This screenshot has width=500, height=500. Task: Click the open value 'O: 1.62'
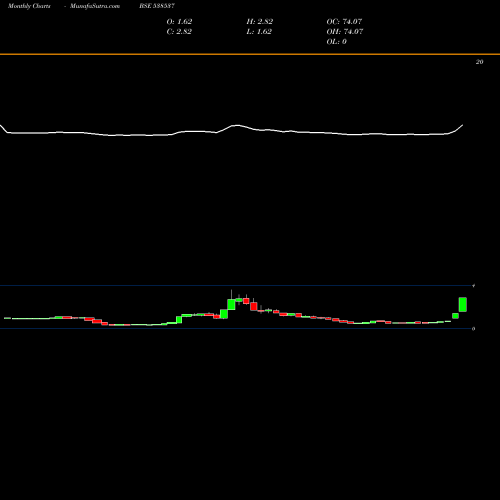179,22
